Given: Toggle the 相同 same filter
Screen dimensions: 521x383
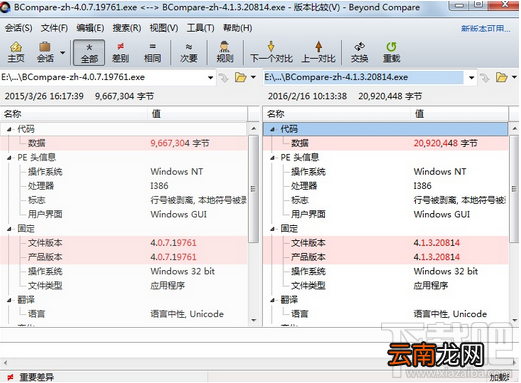Looking at the screenshot, I should 152,52.
